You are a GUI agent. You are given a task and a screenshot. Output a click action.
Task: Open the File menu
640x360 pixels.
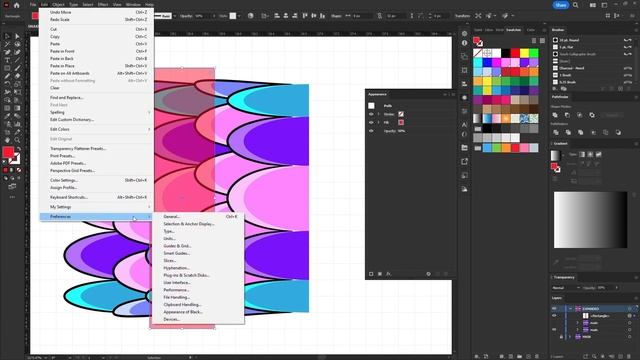click(33, 4)
